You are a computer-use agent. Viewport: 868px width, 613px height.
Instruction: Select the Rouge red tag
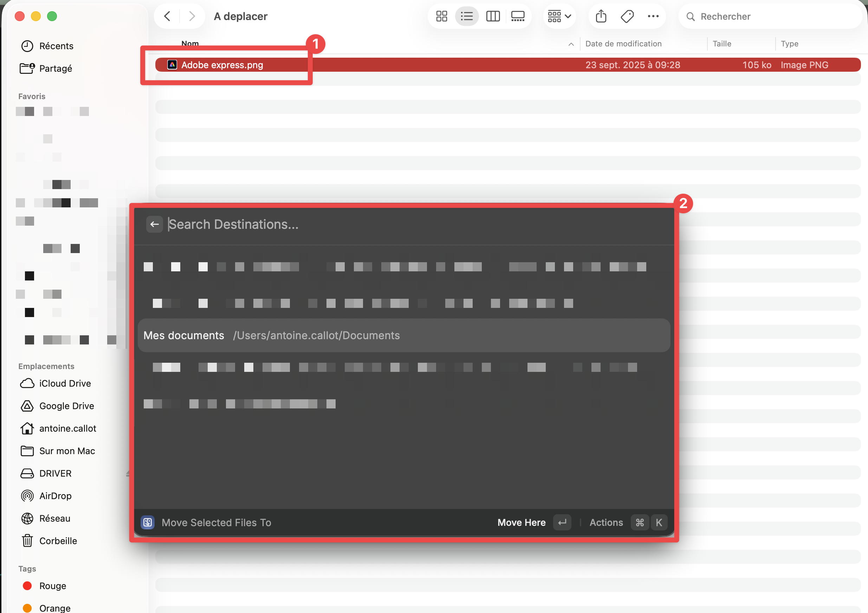point(53,586)
